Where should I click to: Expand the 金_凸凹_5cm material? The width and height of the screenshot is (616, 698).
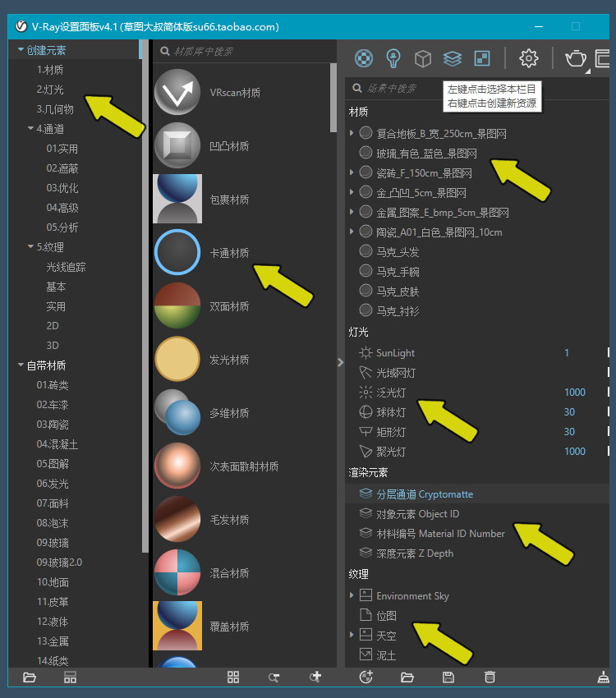coord(352,192)
